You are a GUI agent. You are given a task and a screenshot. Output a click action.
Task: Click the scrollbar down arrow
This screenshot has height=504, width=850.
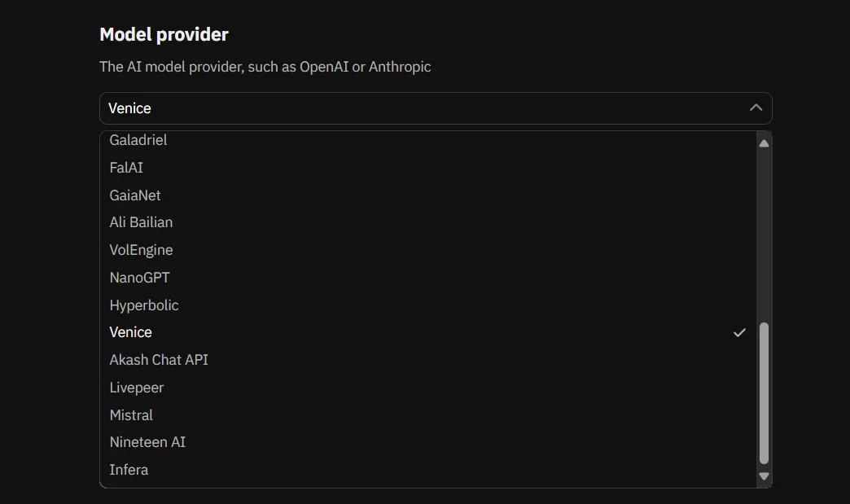point(764,476)
